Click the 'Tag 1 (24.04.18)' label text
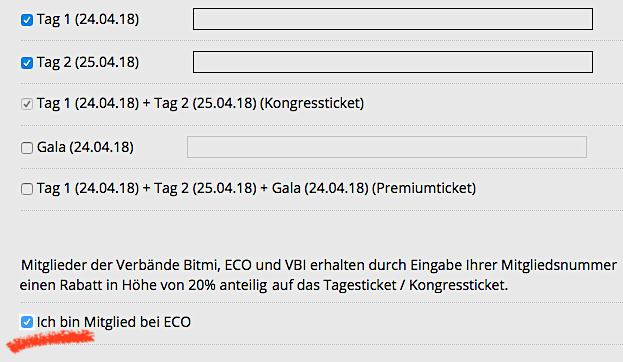 click(88, 19)
